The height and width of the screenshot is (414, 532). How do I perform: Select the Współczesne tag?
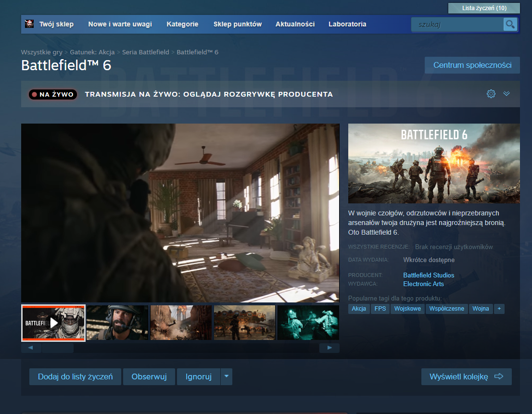(446, 309)
